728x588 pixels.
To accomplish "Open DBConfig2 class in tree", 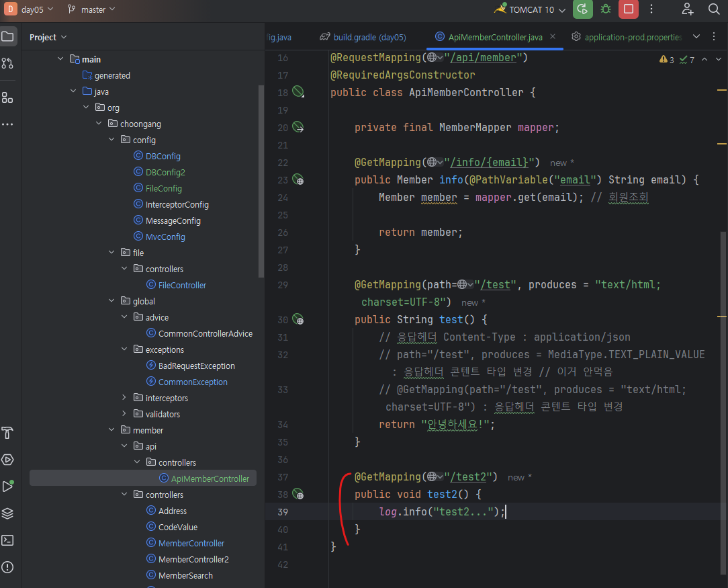I will tap(165, 172).
